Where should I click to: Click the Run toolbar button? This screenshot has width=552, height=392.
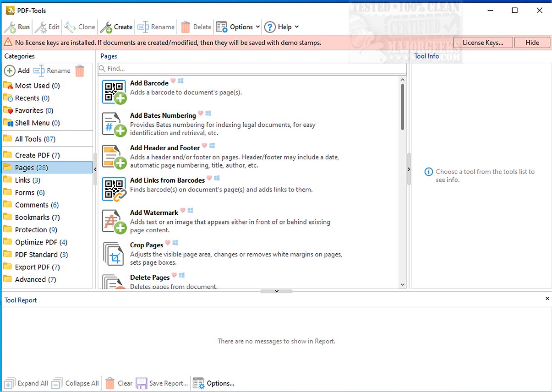(x=17, y=27)
